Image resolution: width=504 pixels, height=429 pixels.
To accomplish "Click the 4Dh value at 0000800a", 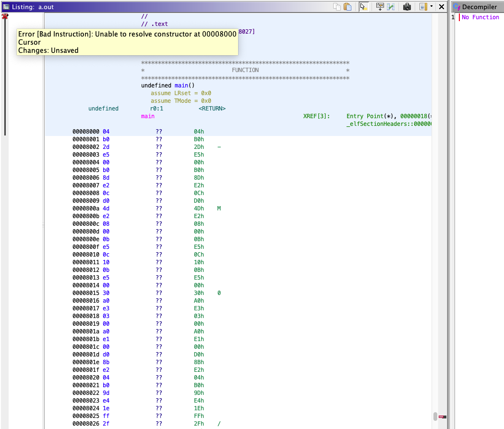I will pyautogui.click(x=199, y=208).
